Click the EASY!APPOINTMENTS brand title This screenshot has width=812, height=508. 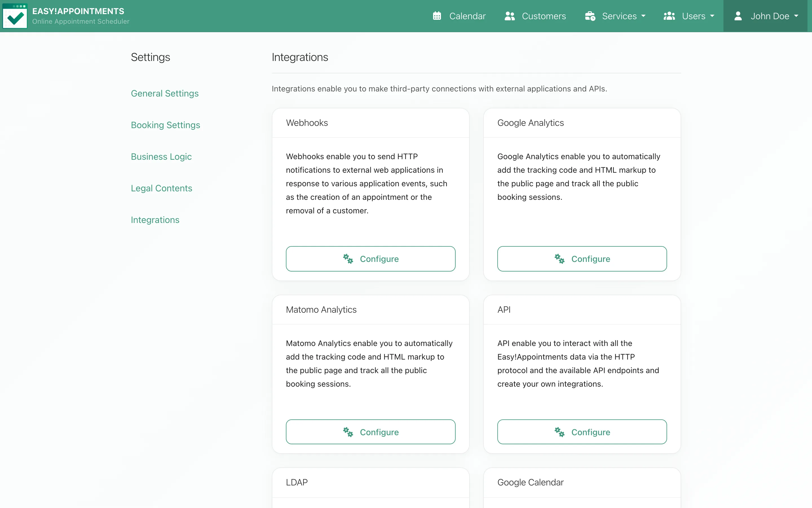click(78, 11)
